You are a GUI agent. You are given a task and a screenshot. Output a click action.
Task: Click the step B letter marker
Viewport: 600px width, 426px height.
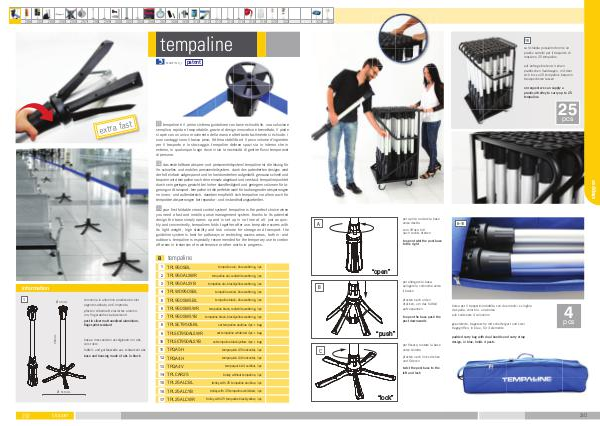click(320, 287)
